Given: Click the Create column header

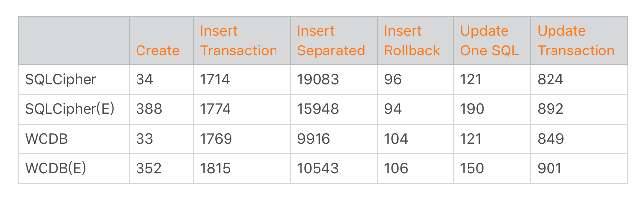Looking at the screenshot, I should [158, 50].
